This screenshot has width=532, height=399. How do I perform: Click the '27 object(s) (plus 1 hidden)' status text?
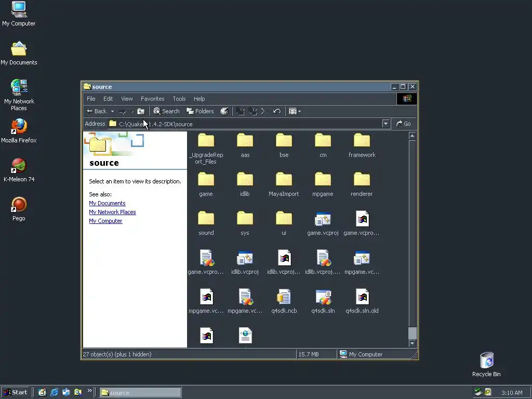coord(117,354)
